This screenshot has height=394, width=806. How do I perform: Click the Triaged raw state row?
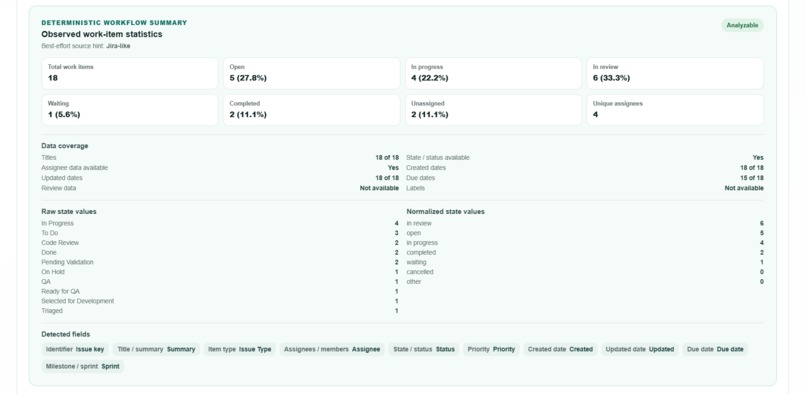(x=220, y=311)
